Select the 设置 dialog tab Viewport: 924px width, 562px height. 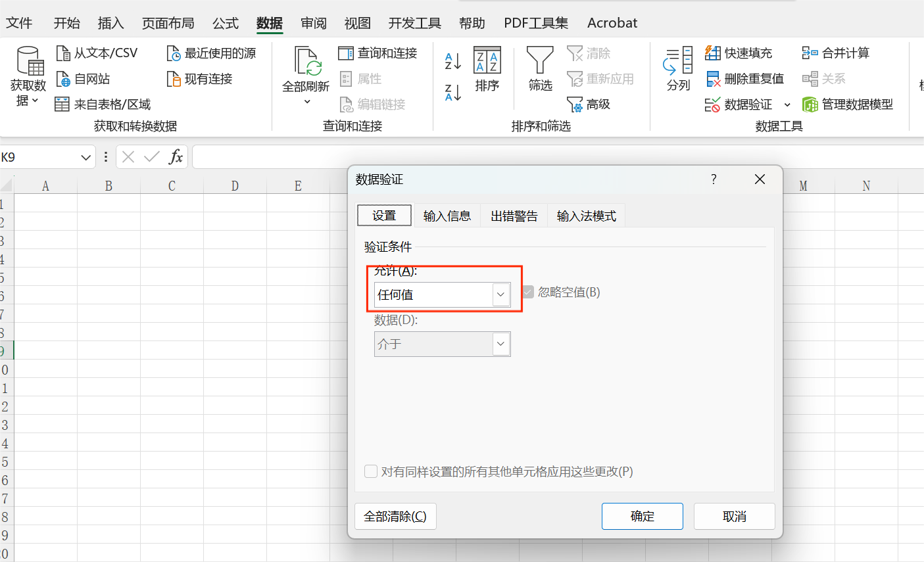pyautogui.click(x=384, y=216)
